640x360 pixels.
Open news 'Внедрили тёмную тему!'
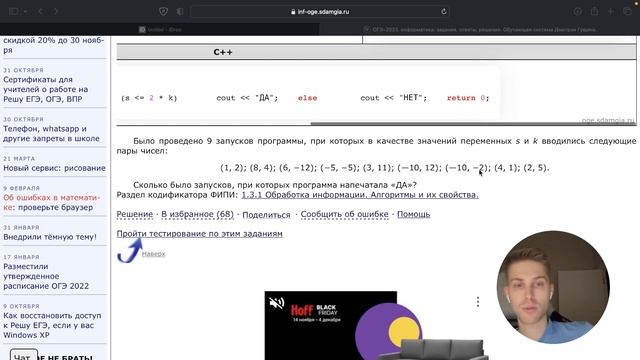coord(50,237)
